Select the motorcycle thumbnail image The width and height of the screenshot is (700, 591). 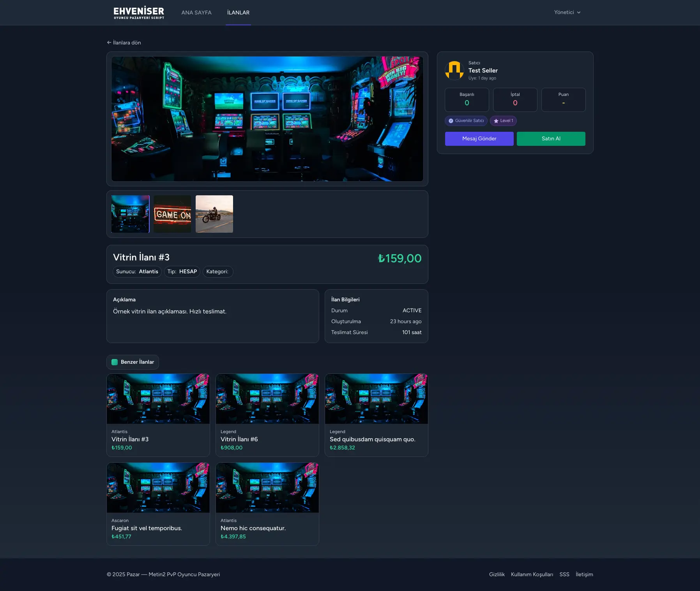tap(214, 214)
